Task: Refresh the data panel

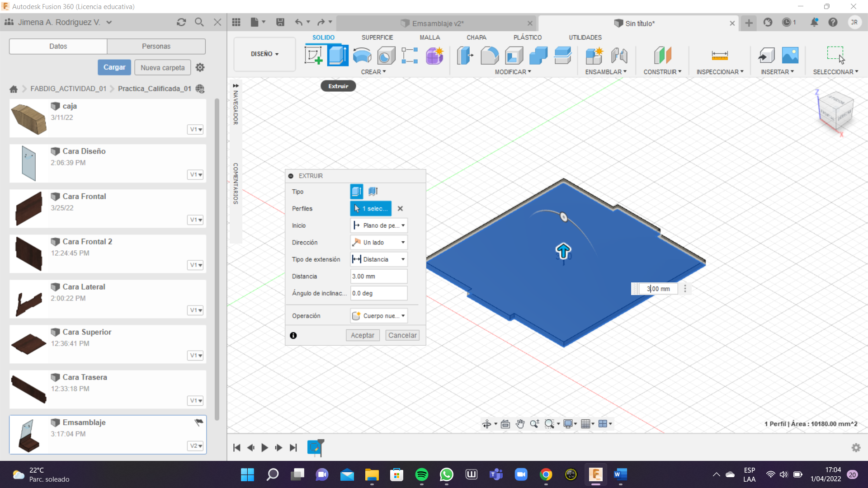Action: (181, 22)
